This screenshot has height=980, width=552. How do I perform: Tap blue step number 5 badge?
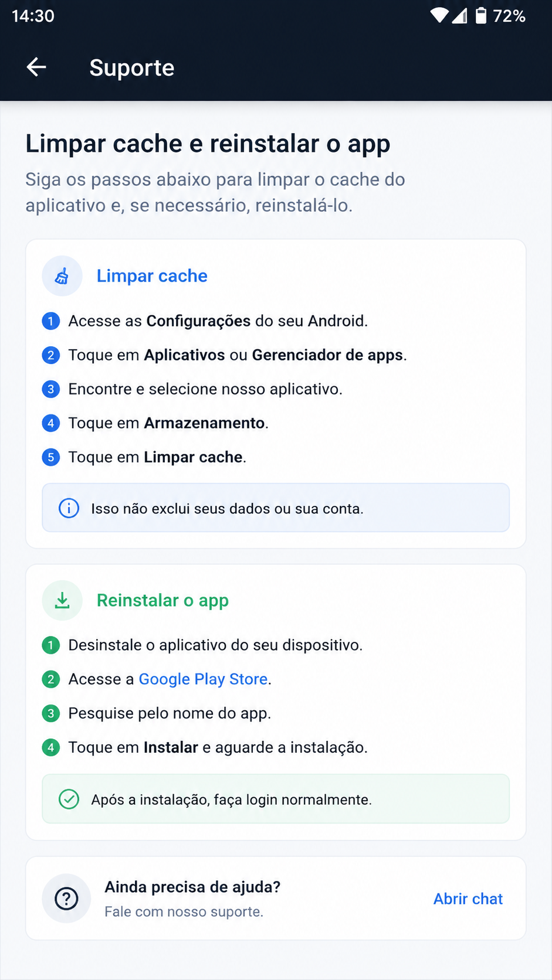pos(51,457)
